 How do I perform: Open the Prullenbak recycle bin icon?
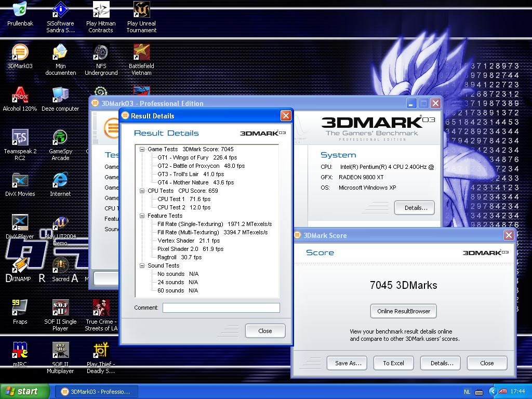pyautogui.click(x=20, y=14)
